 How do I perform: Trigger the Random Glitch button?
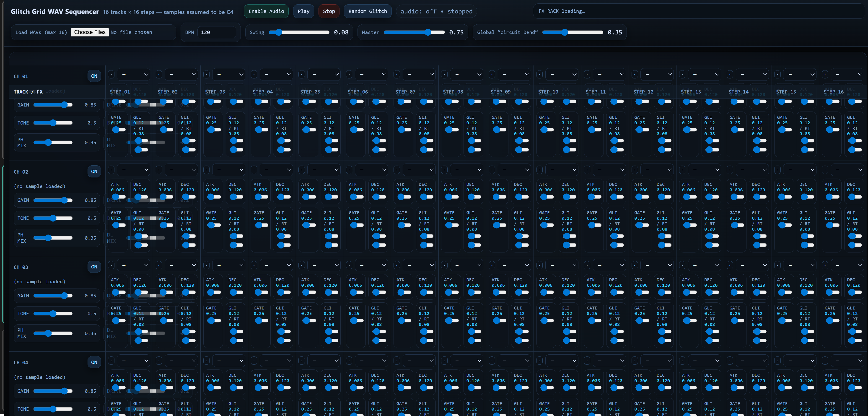(367, 11)
